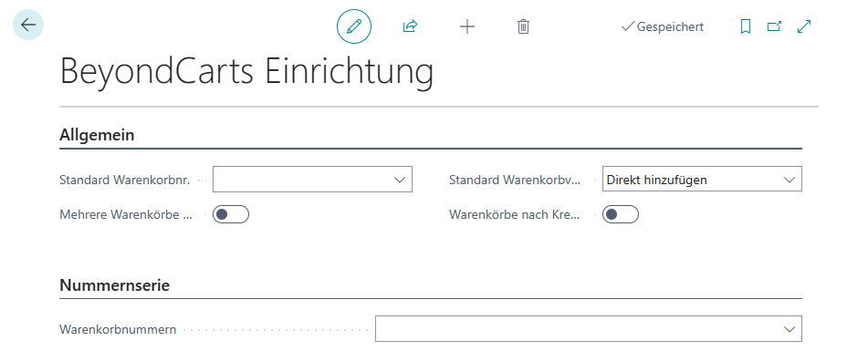
Task: Click the Gespeichert saved status
Action: [662, 26]
